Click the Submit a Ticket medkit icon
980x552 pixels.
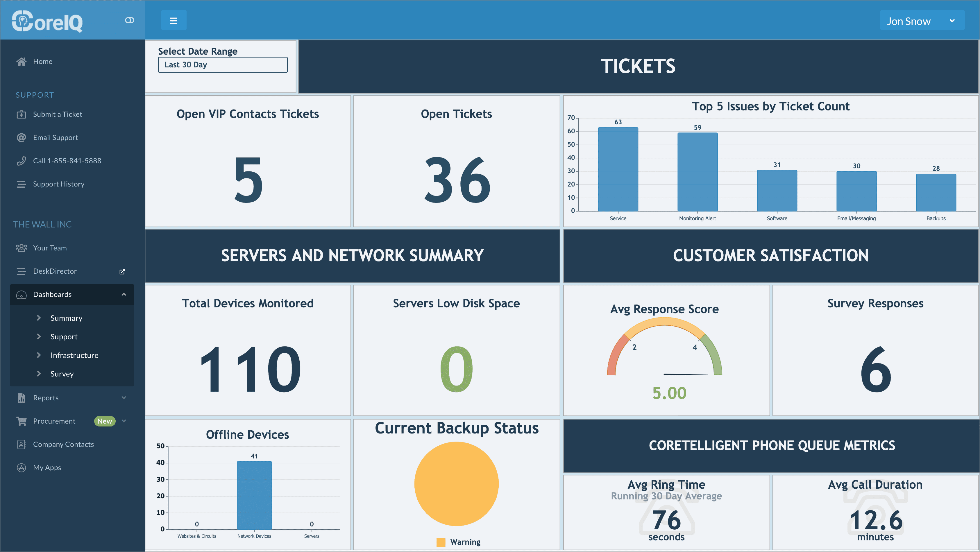[x=21, y=114]
